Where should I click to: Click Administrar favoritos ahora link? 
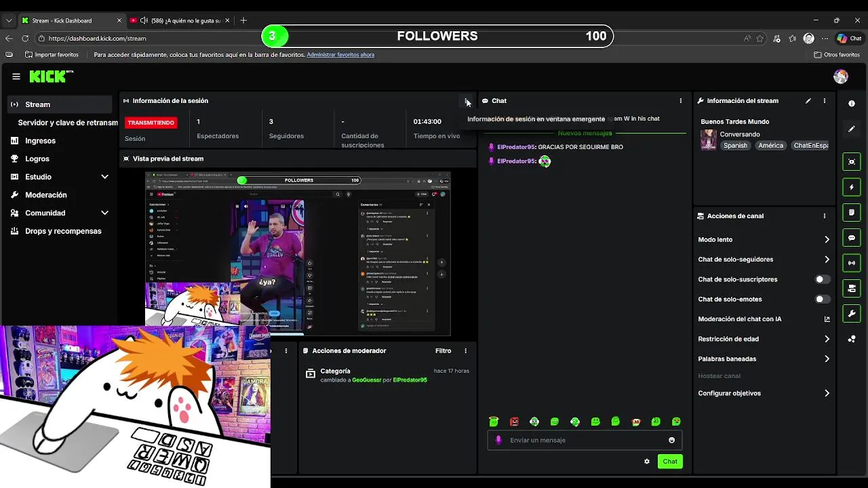point(340,55)
